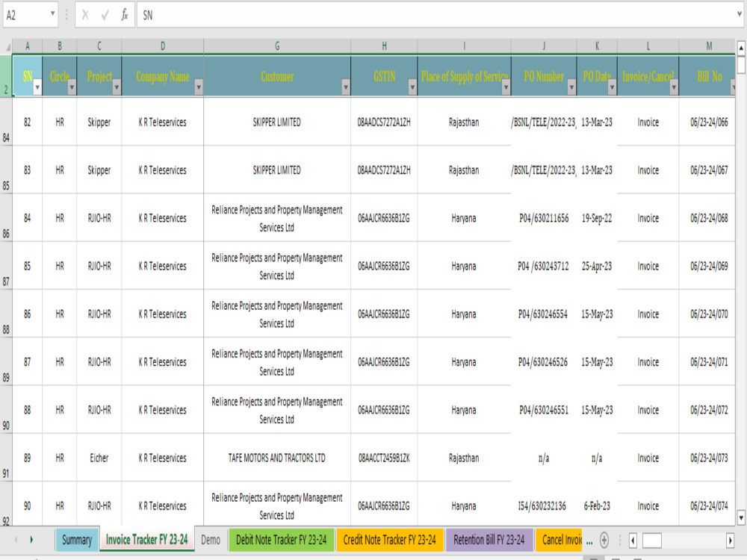747x560 pixels.
Task: Select row 91 header
Action: [x=6, y=457]
